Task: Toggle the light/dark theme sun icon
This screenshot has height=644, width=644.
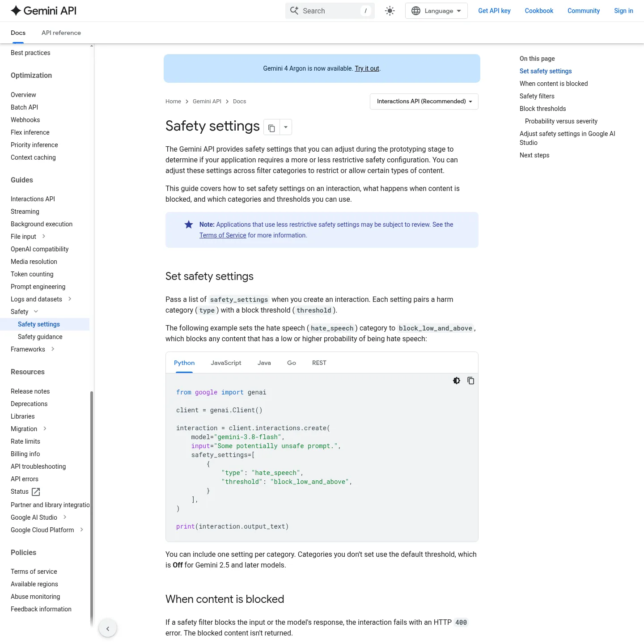Action: (x=390, y=11)
